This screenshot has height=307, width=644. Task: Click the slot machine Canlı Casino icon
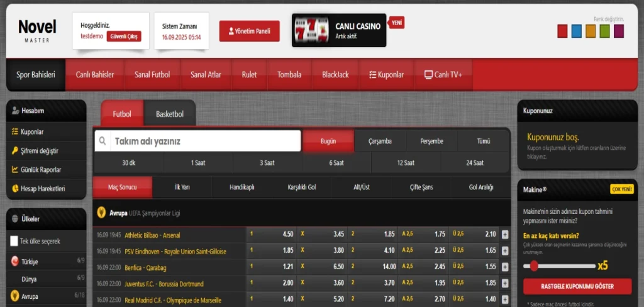pos(312,30)
